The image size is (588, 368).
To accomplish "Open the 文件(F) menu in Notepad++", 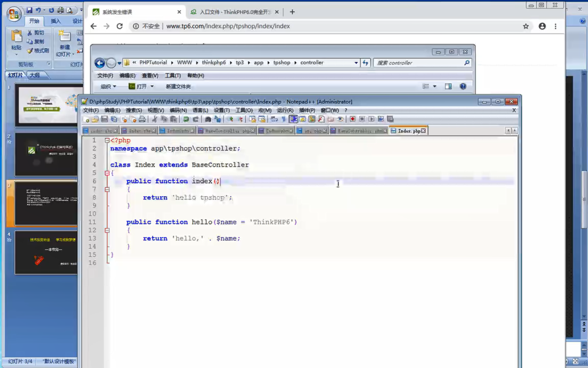I will click(91, 110).
